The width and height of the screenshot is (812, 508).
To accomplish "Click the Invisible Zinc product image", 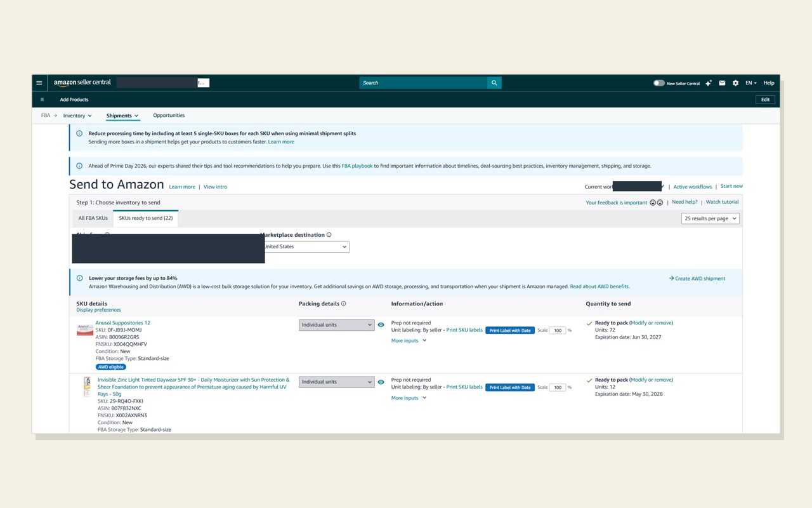I will (87, 387).
